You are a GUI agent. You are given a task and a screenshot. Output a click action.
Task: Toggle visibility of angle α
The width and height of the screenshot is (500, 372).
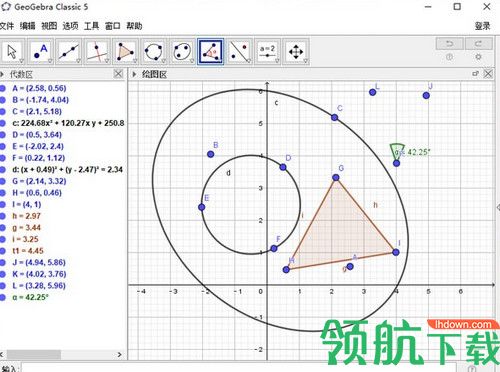(3, 297)
